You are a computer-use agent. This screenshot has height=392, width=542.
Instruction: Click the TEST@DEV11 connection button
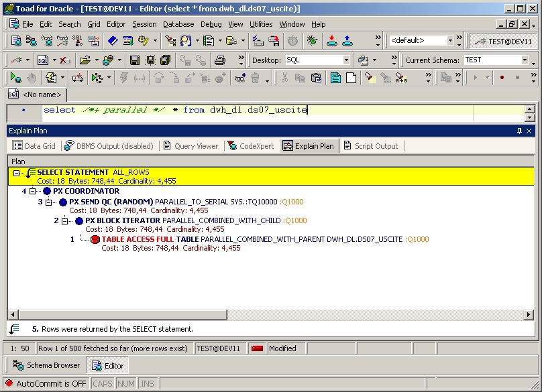point(502,41)
